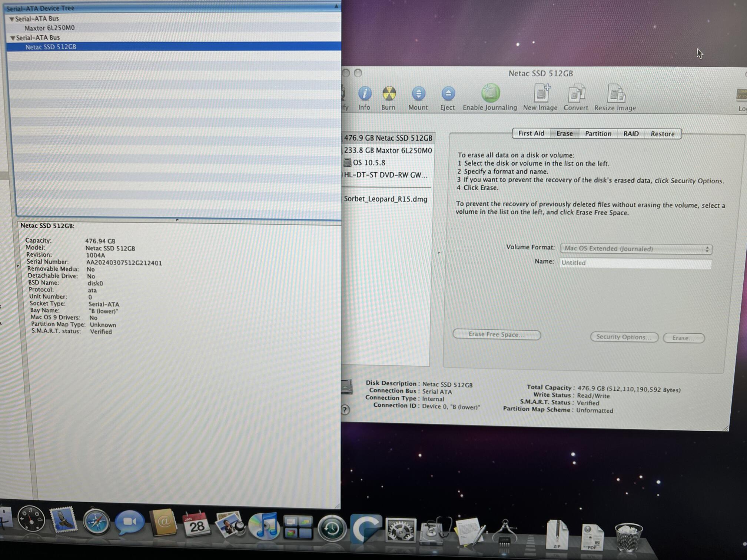Open the Trash in the Dock

(x=628, y=537)
